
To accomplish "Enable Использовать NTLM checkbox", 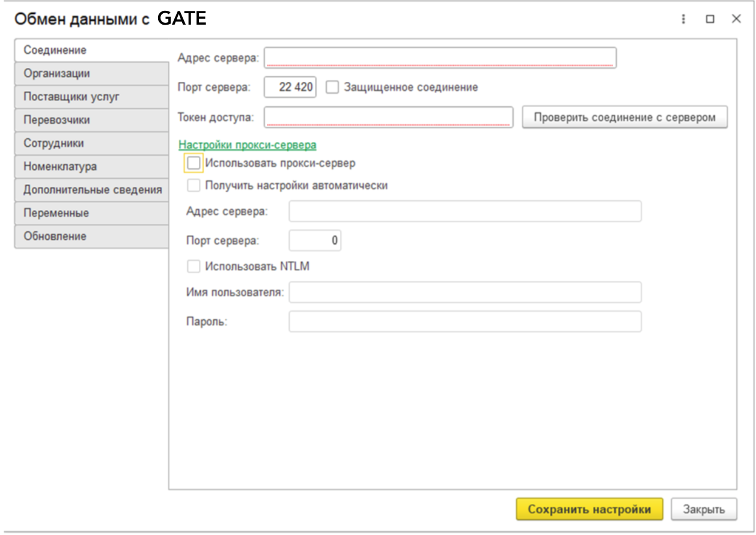I will [194, 266].
